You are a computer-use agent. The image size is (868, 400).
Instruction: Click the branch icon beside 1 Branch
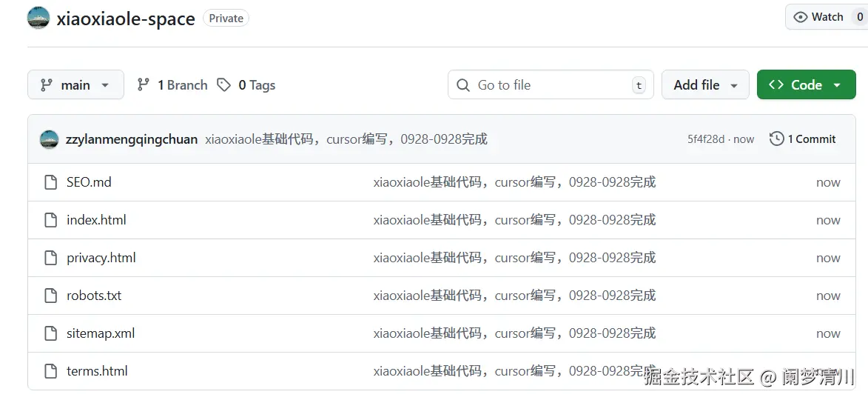[144, 85]
